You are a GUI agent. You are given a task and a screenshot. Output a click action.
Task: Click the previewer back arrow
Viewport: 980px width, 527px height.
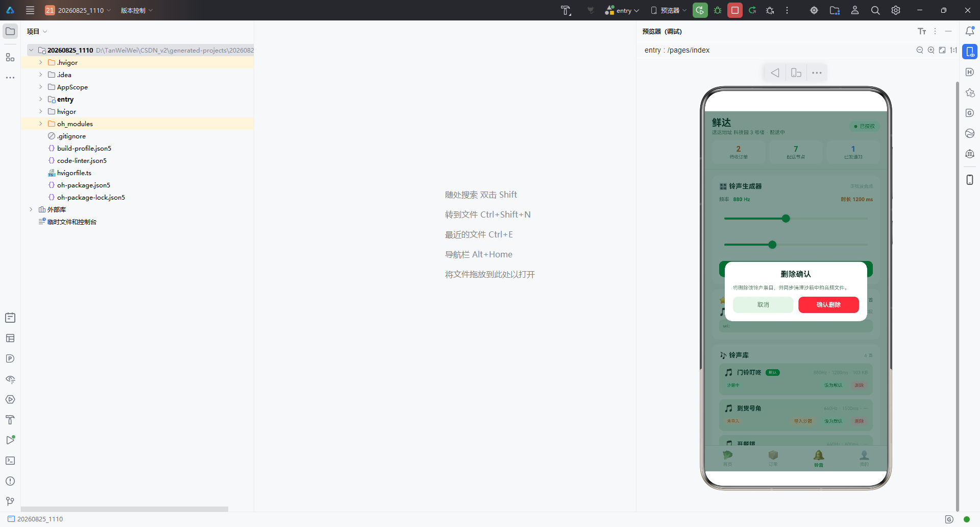point(775,73)
